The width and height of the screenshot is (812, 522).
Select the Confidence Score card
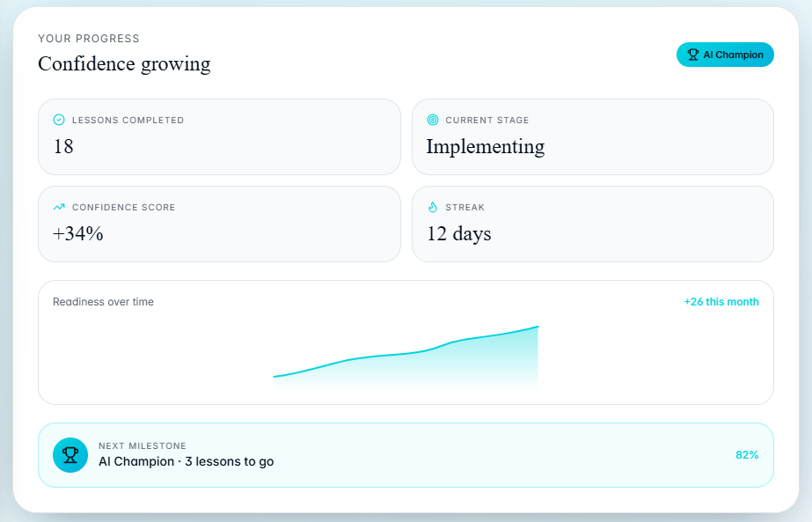pos(219,224)
